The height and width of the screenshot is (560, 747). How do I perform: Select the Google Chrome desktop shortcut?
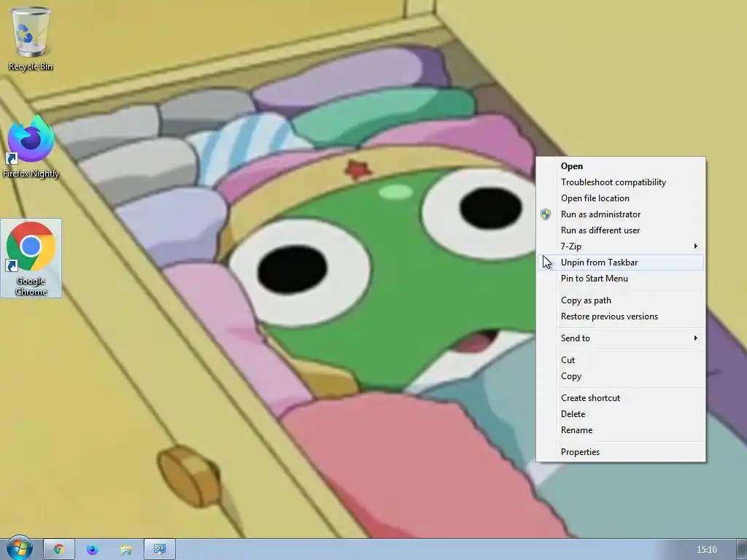[31, 258]
